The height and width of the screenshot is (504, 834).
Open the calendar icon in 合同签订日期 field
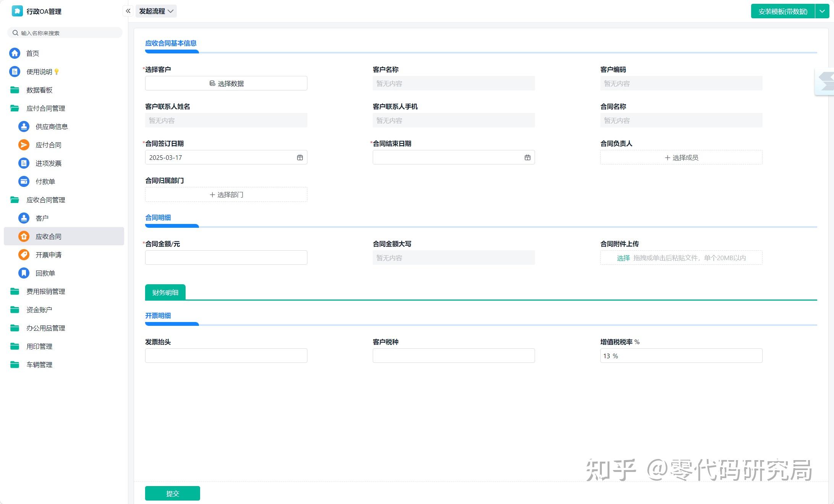[300, 157]
